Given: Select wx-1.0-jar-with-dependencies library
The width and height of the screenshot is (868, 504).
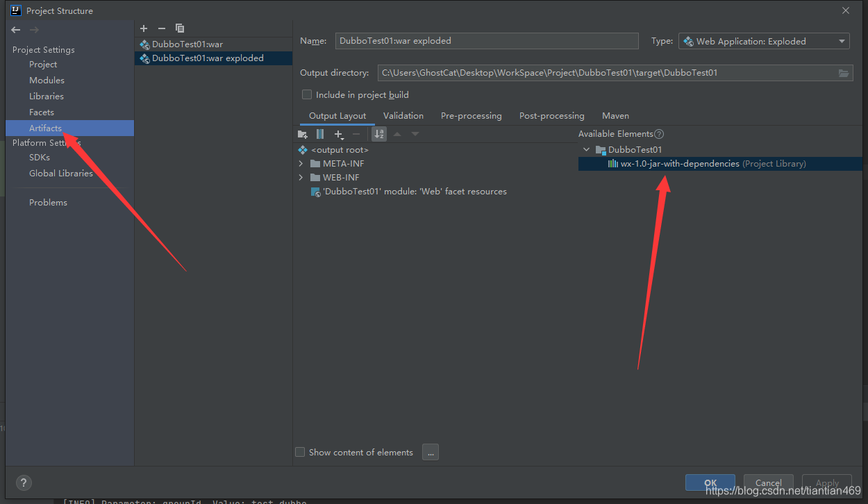Looking at the screenshot, I should (720, 164).
